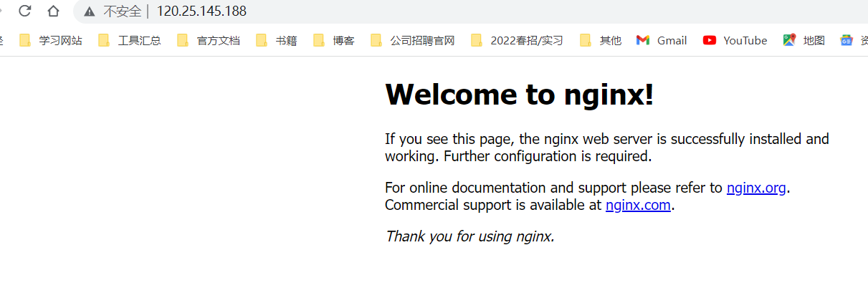This screenshot has height=293, width=868.
Task: Follow the nginx.com link
Action: (x=638, y=206)
